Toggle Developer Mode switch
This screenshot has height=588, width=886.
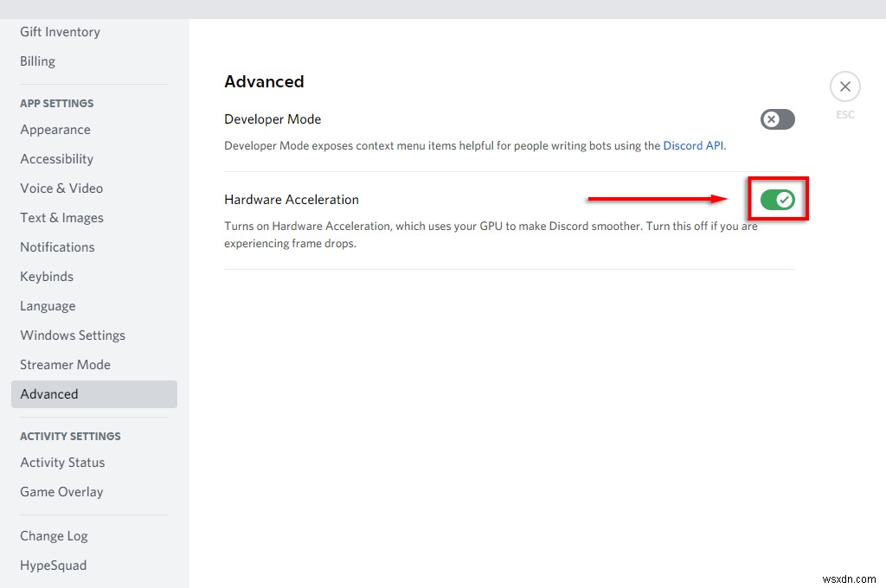tap(778, 119)
